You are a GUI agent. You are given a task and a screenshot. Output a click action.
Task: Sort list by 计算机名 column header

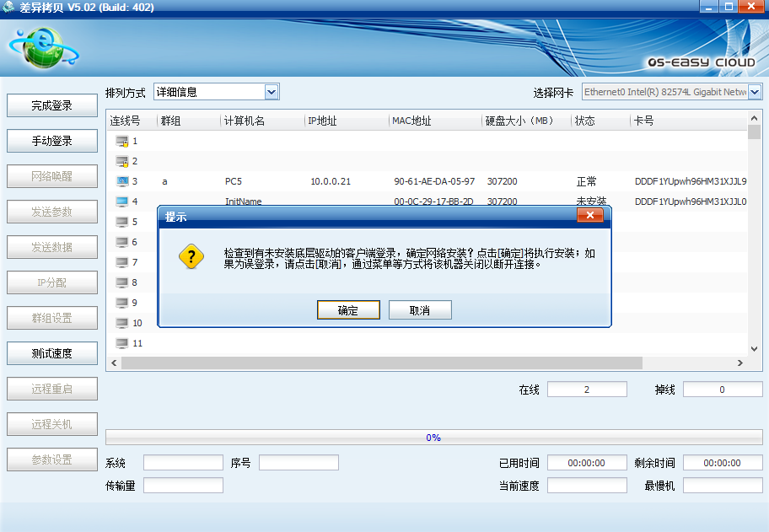[245, 121]
